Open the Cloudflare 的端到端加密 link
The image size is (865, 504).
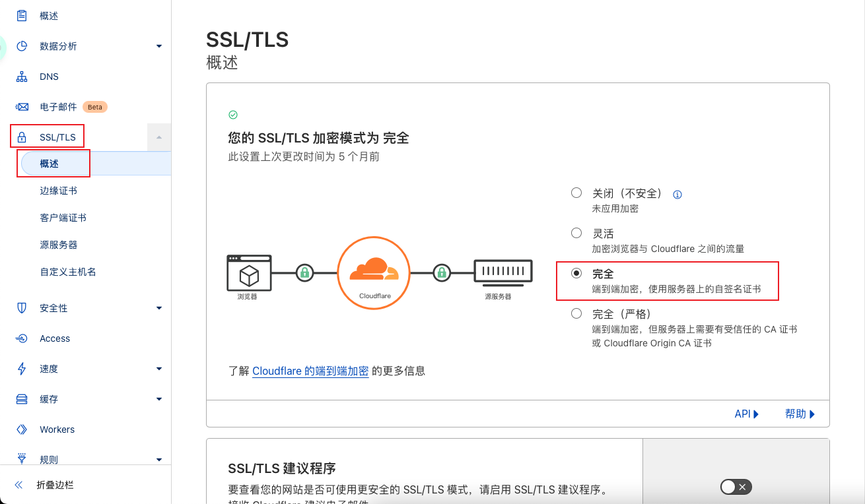(x=310, y=371)
